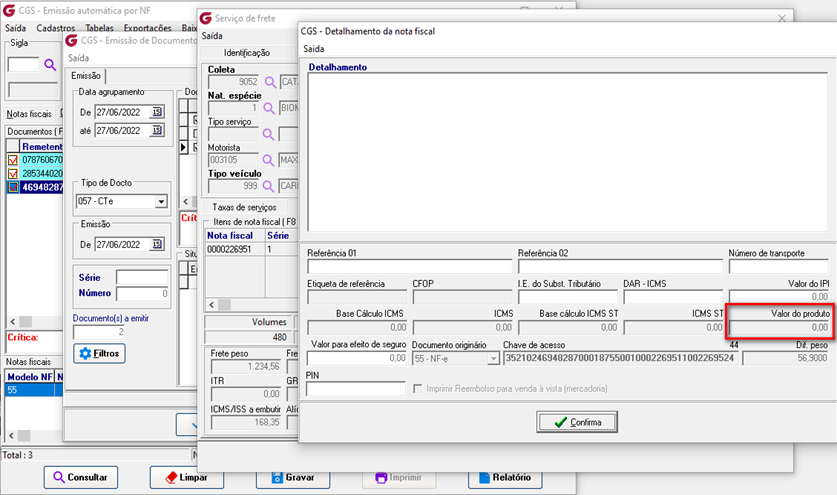Click the Valor do produto field

pyautogui.click(x=779, y=327)
